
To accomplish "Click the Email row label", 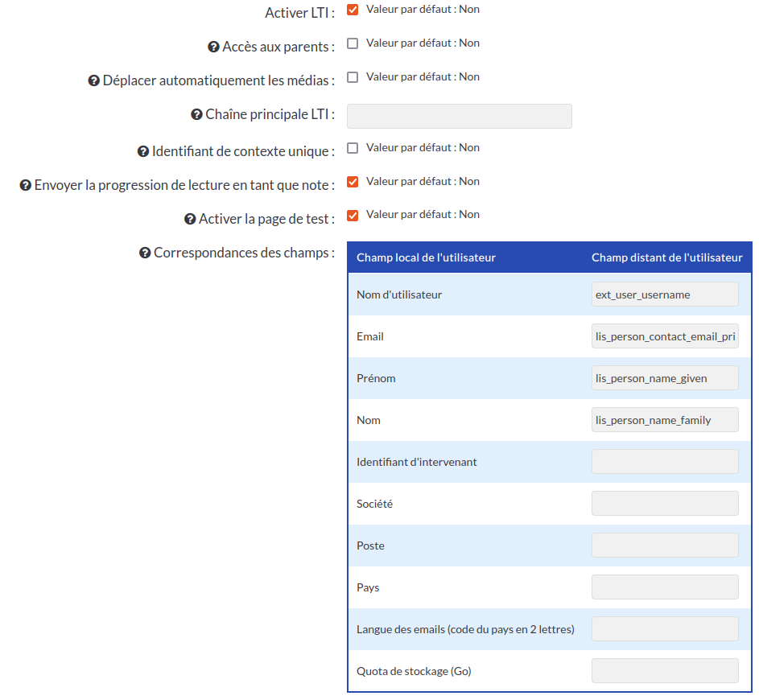I will point(370,336).
